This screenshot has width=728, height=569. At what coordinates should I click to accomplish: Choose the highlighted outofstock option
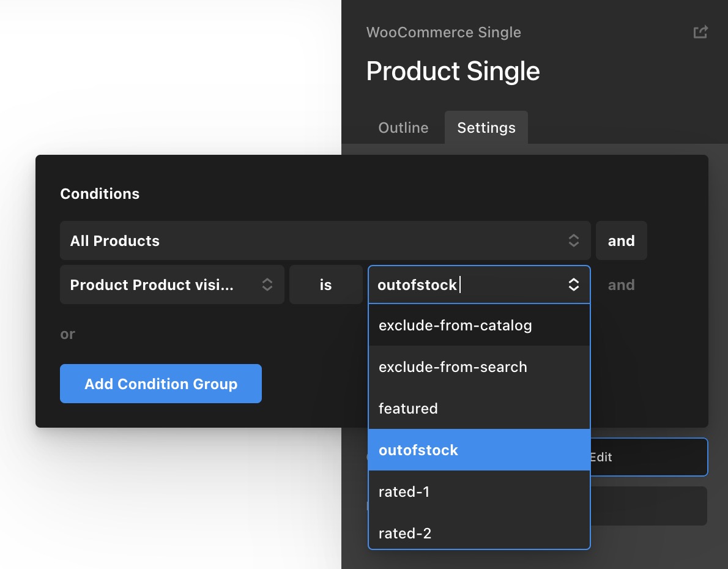click(x=479, y=450)
